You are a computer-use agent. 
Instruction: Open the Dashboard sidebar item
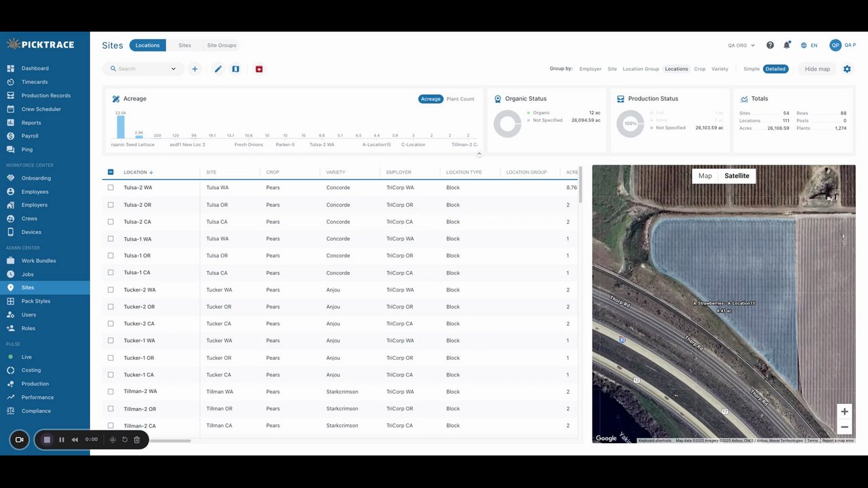click(35, 68)
